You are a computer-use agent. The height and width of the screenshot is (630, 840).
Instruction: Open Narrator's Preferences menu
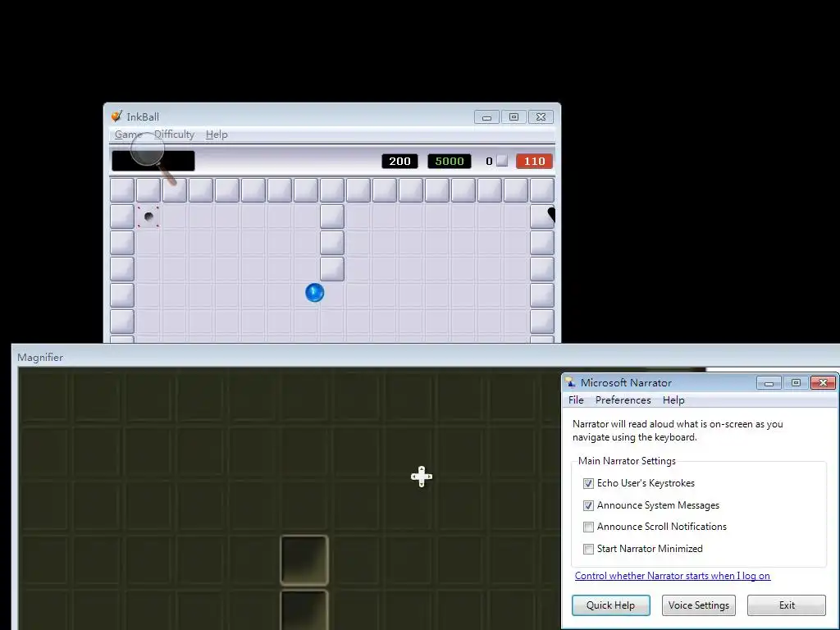tap(623, 400)
